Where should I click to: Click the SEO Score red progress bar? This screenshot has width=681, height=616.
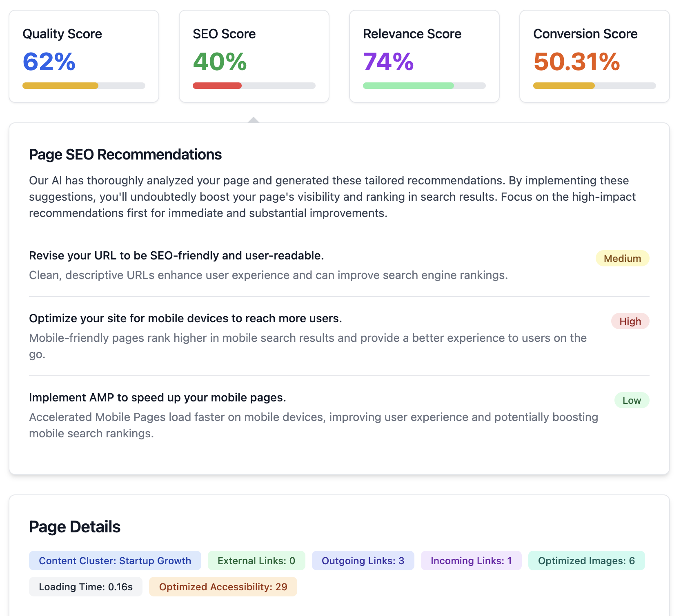216,86
